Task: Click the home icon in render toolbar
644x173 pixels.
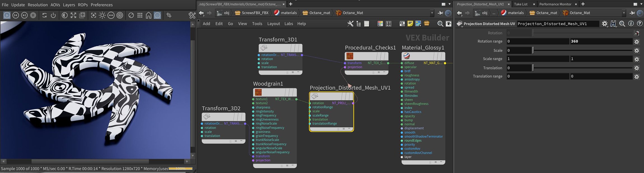Action: (x=149, y=15)
